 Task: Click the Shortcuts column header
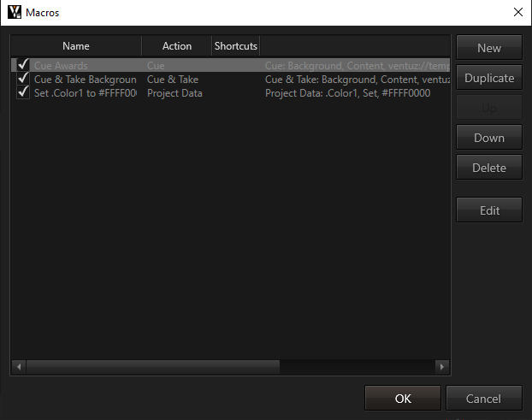point(235,46)
